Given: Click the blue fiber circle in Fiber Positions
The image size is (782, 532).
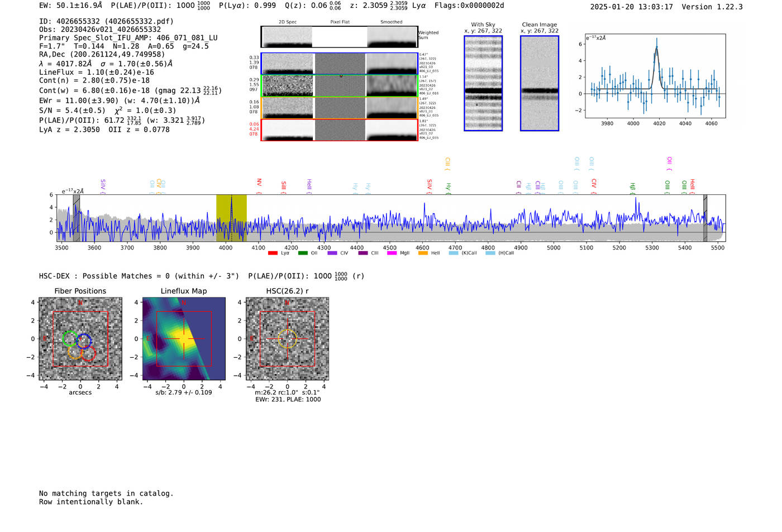Looking at the screenshot, I should coord(84,341).
